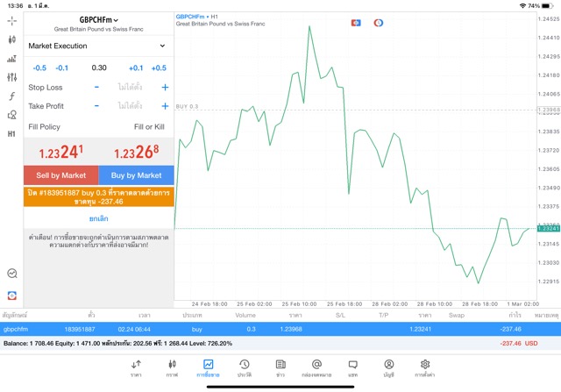Open the objects shapes tool icon

[x=11, y=115]
